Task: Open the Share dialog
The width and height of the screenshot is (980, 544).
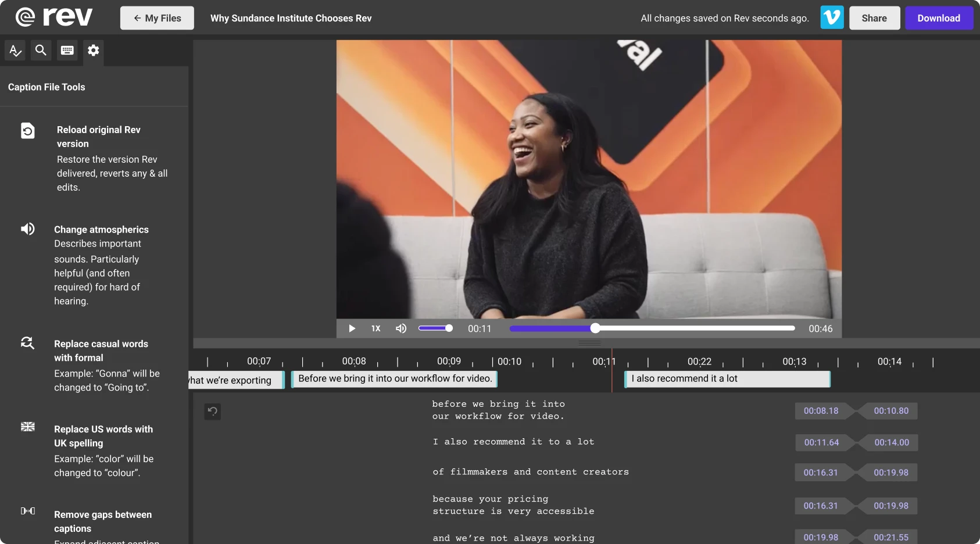Action: 874,17
